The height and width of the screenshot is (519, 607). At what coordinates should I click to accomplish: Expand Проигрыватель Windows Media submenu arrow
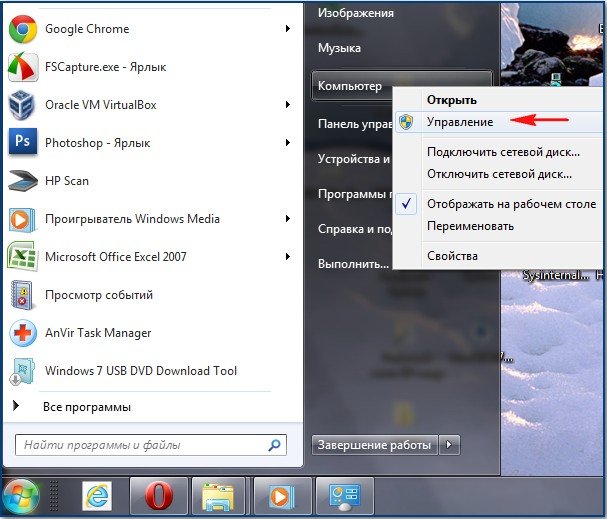287,219
